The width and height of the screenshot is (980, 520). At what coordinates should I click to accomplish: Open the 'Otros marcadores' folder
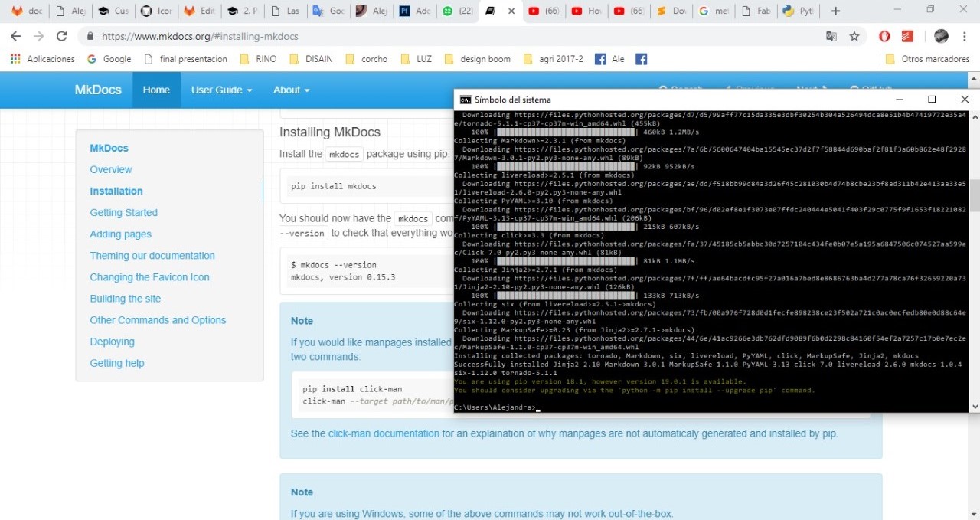[x=927, y=59]
